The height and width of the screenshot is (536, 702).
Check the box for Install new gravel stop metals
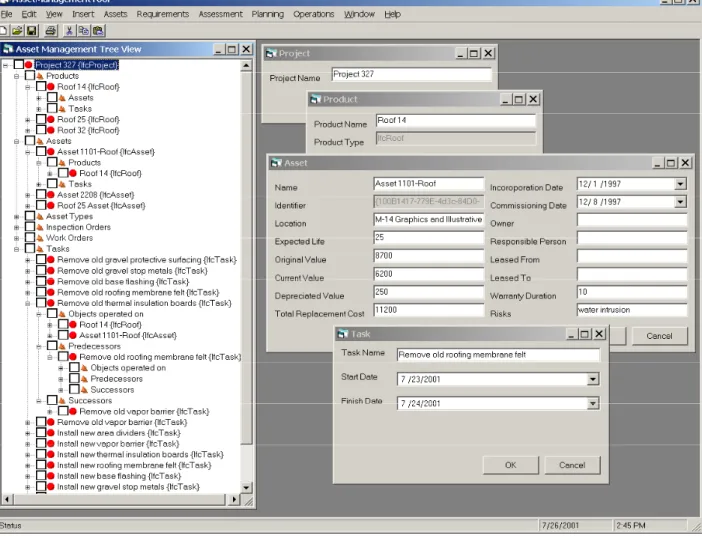click(x=41, y=487)
